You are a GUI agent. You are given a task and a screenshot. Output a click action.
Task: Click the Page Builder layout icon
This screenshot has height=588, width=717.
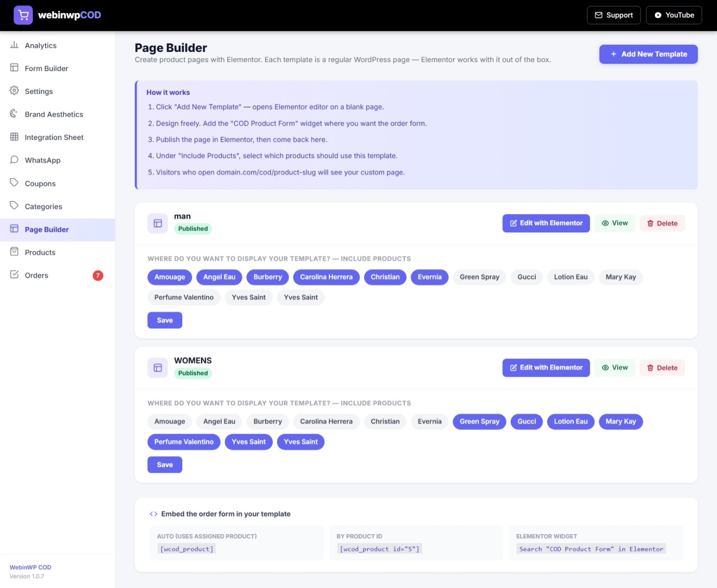(x=15, y=229)
